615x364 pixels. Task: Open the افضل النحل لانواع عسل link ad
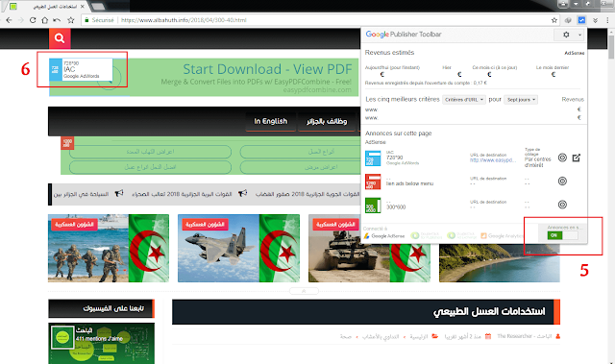pos(150,167)
